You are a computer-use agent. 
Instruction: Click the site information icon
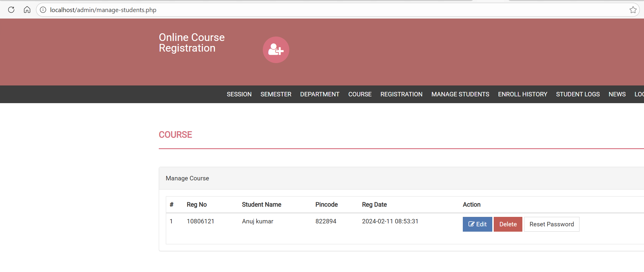pyautogui.click(x=43, y=10)
